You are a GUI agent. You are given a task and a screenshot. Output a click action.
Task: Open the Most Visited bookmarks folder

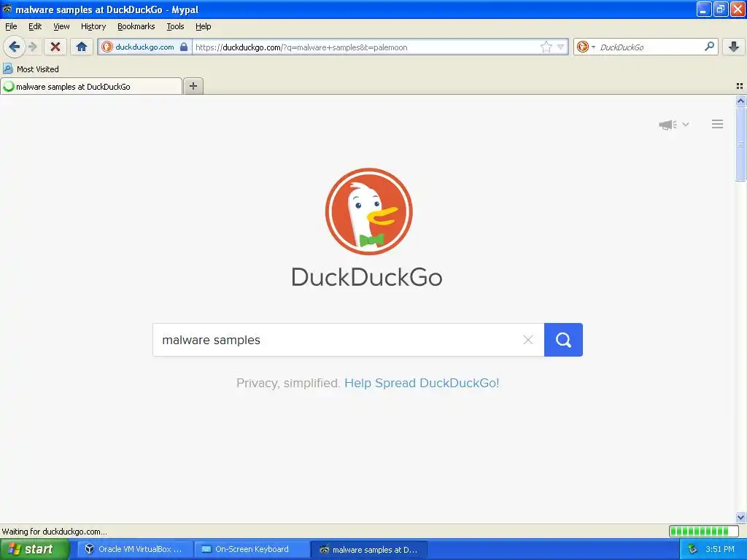pyautogui.click(x=31, y=69)
